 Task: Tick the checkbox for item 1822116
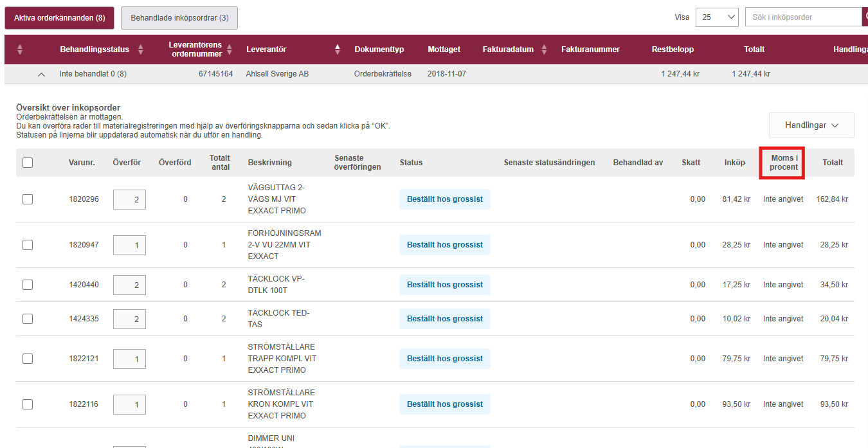coord(28,404)
